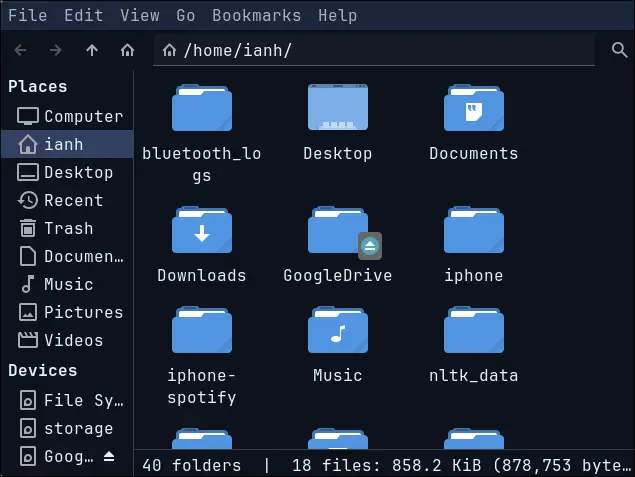Select the GoogleDrive folder icon
The height and width of the screenshot is (477, 635).
[338, 230]
